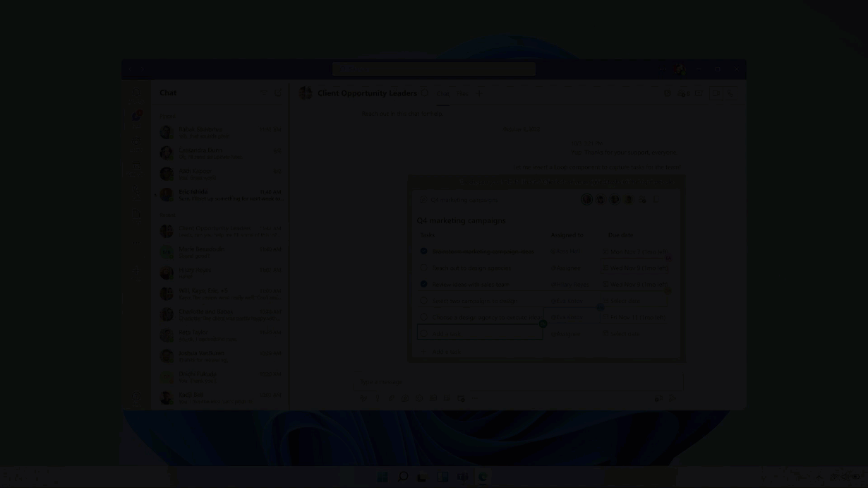Open chat with Kadji Bell
Image resolution: width=868 pixels, height=488 pixels.
pyautogui.click(x=221, y=398)
